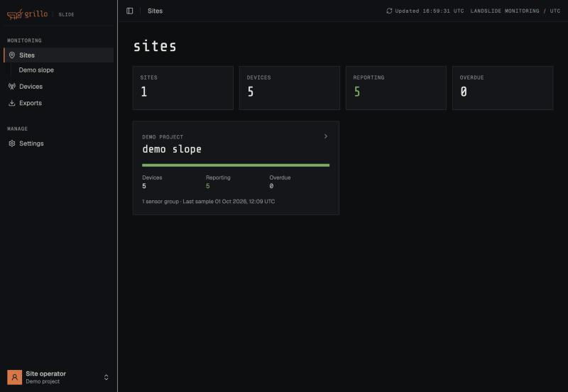This screenshot has width=568, height=392.
Task: Click the DEMO PROJECT card label
Action: click(x=163, y=137)
